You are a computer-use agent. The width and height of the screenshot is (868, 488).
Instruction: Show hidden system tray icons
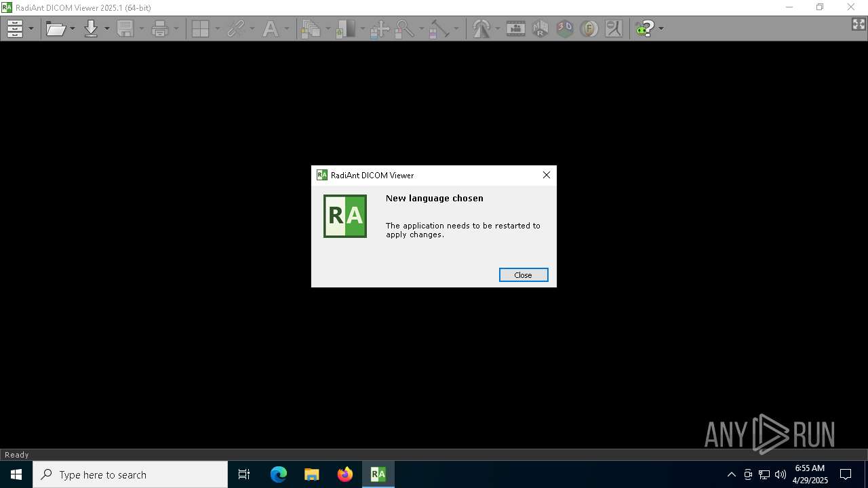coord(732,474)
